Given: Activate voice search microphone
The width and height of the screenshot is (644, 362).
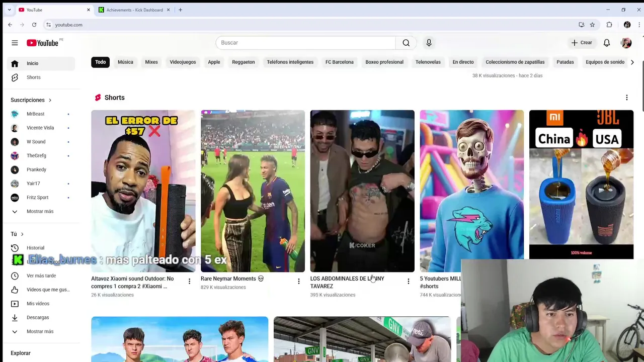Looking at the screenshot, I should coord(429,43).
